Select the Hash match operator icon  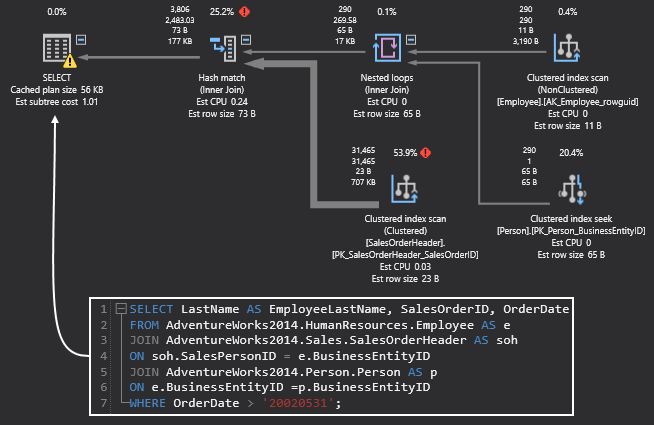pos(223,46)
